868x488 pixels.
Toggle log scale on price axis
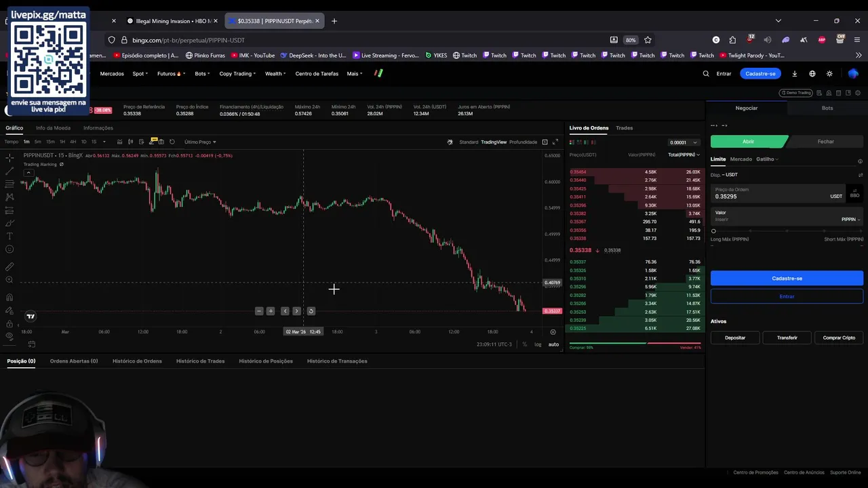pos(538,344)
